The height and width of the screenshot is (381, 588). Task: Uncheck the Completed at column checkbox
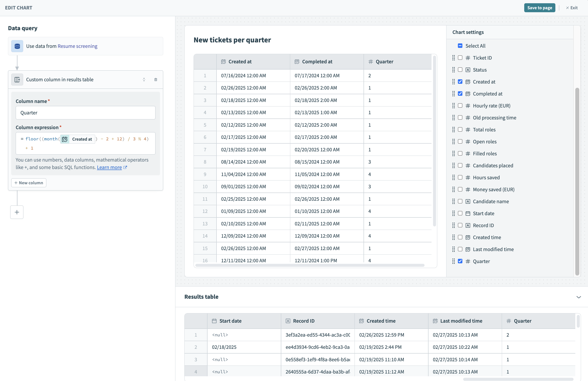[460, 94]
